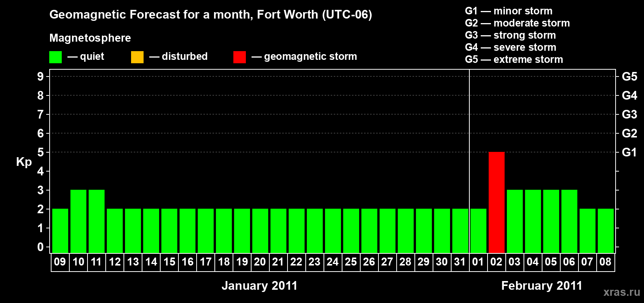Click the February 2011 month label
This screenshot has height=303, width=644.
[542, 286]
